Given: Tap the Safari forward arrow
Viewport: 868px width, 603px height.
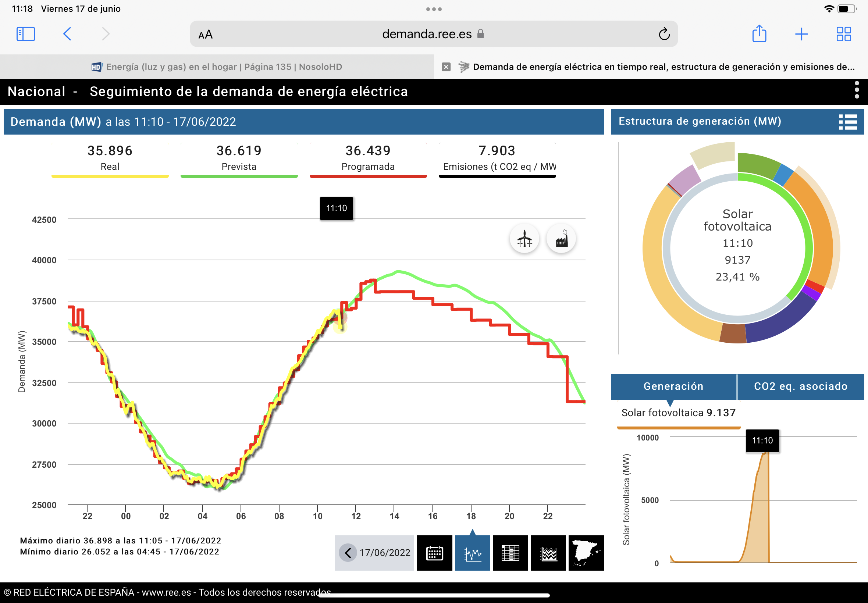Looking at the screenshot, I should pos(106,34).
